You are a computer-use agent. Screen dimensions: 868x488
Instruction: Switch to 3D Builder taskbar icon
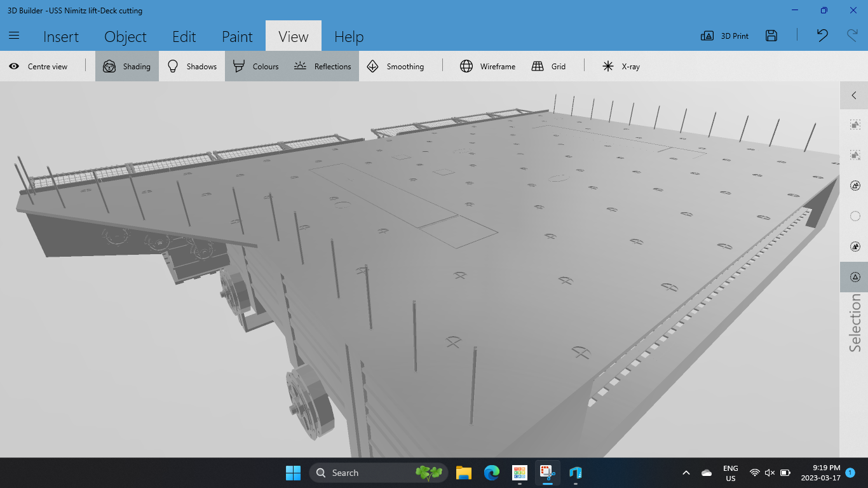576,473
